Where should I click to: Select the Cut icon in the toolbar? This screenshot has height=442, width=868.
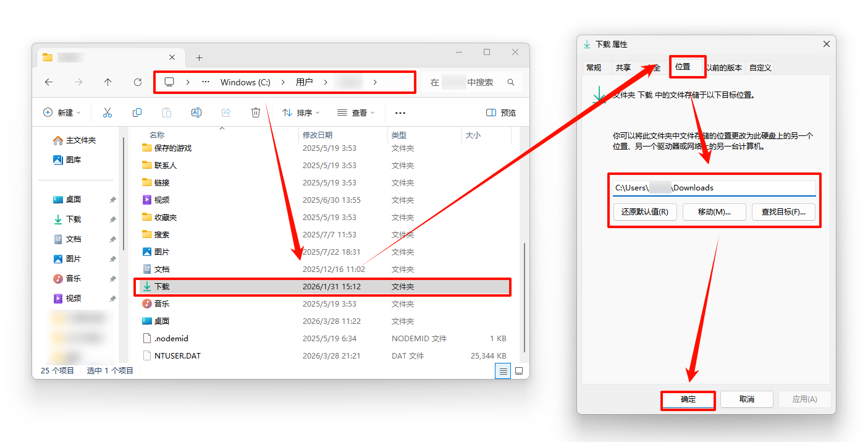point(107,112)
